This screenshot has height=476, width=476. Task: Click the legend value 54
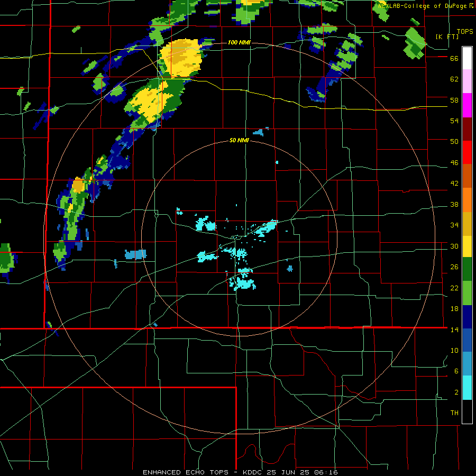[x=454, y=121]
